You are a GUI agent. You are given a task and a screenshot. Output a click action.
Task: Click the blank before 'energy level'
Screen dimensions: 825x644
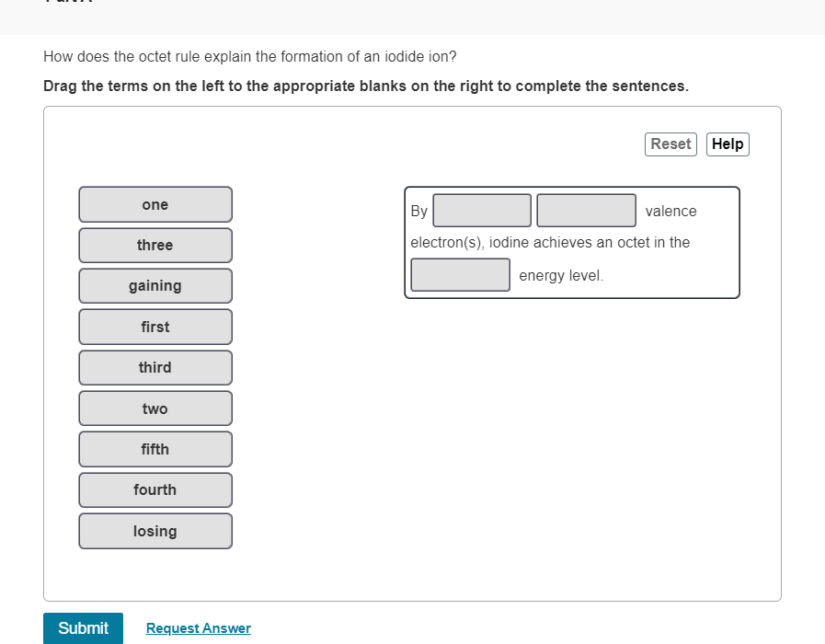click(460, 274)
